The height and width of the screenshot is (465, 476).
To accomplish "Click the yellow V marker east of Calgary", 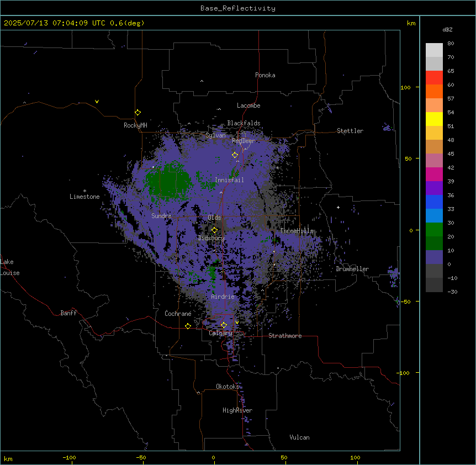I will [x=237, y=323].
